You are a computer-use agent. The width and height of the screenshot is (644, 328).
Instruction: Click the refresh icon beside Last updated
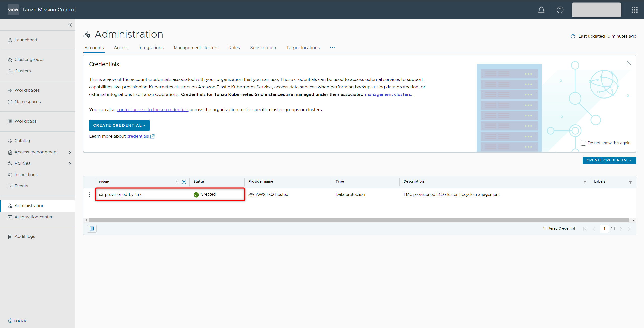(573, 36)
